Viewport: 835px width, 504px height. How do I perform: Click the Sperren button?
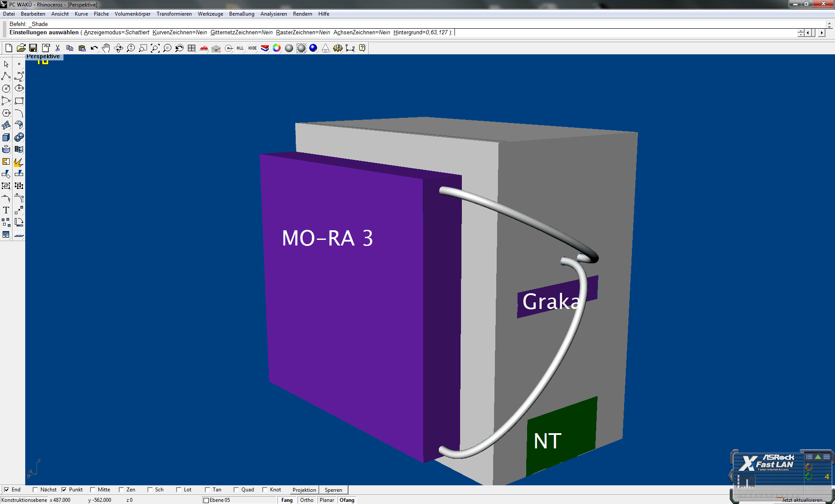coord(334,490)
